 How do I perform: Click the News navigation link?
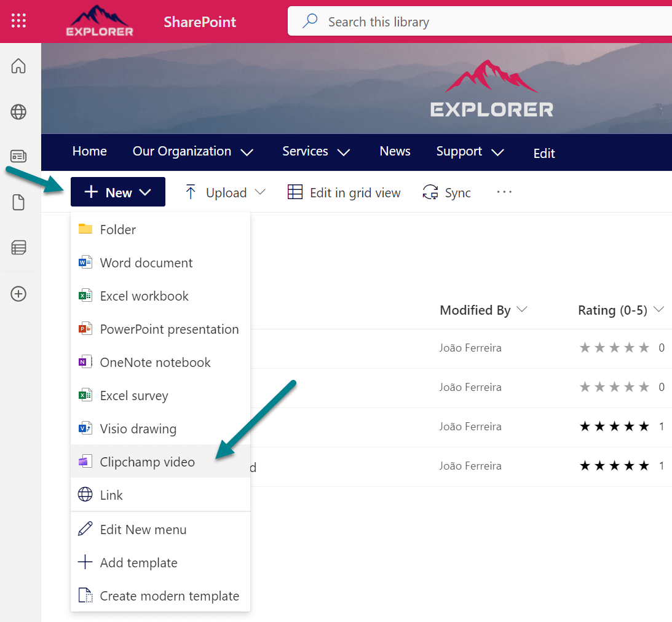tap(395, 152)
